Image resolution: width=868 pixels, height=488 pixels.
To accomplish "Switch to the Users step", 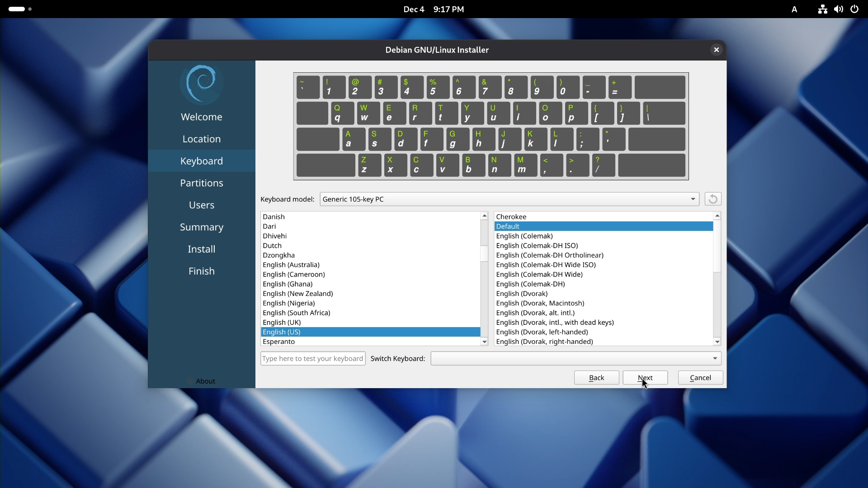I will tap(202, 205).
